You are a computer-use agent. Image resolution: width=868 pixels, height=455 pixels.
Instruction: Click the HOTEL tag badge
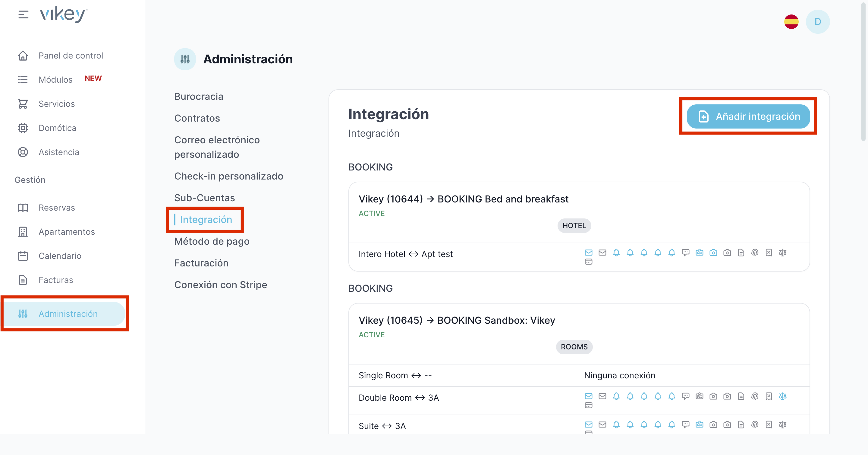pyautogui.click(x=574, y=226)
